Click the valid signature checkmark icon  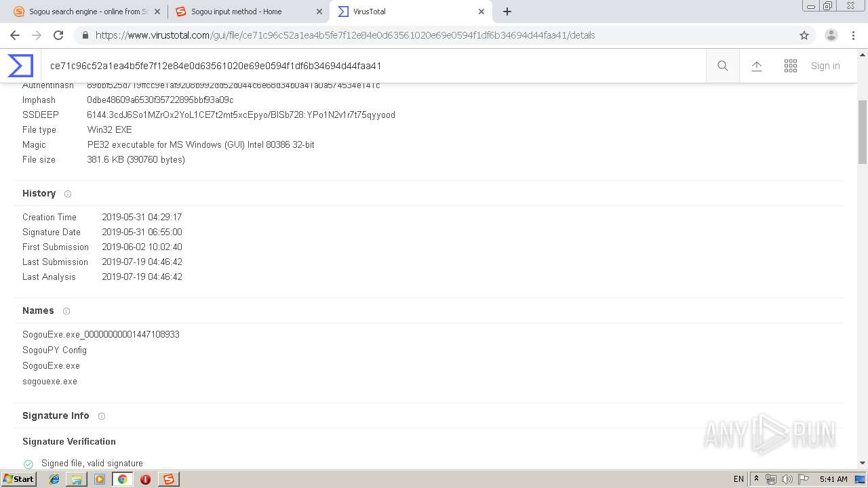click(x=28, y=464)
